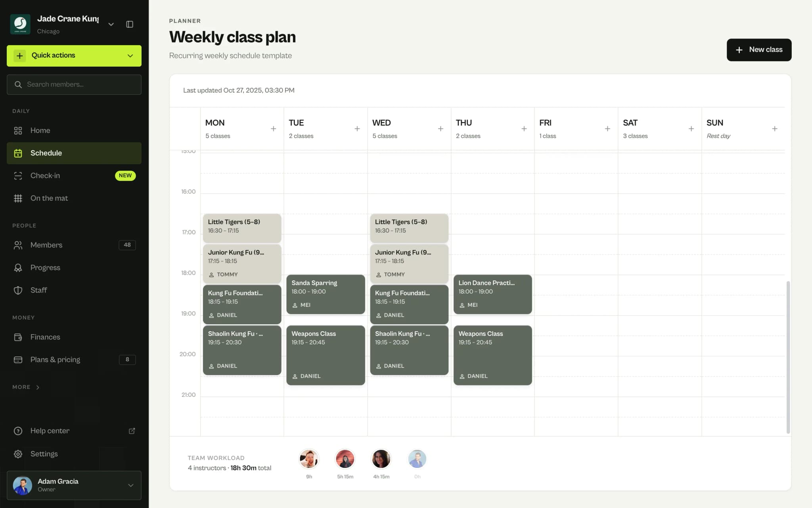Image resolution: width=812 pixels, height=508 pixels.
Task: Click the calendar vertical scrollbar
Action: coord(788,357)
